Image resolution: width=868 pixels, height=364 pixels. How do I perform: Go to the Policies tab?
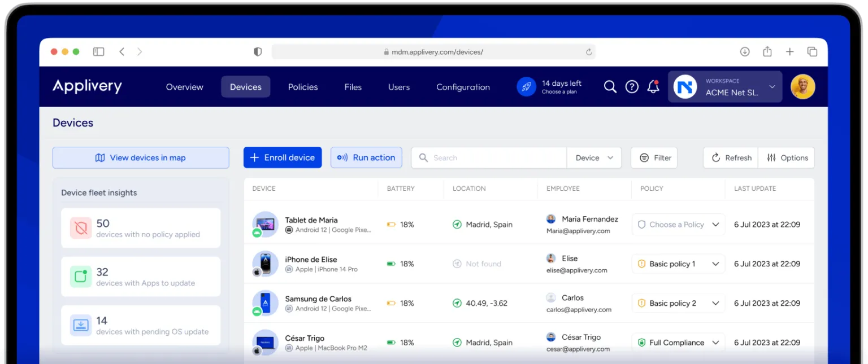pyautogui.click(x=303, y=87)
